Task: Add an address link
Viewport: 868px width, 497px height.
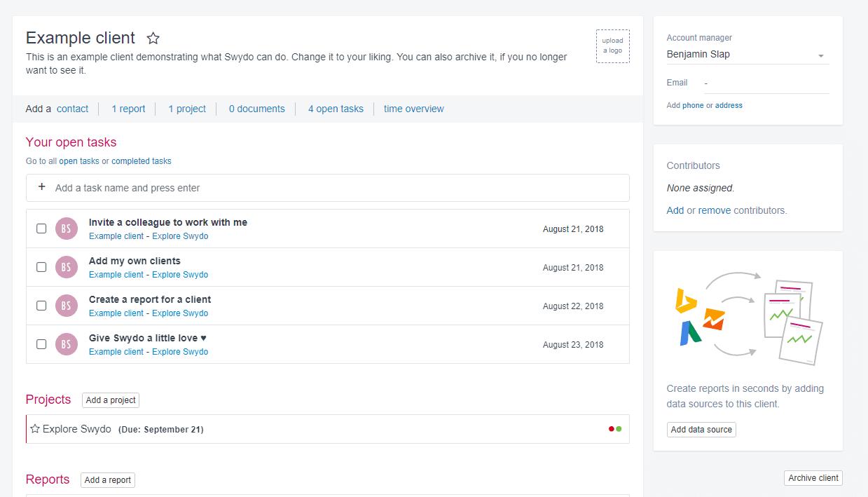Action: (x=729, y=105)
